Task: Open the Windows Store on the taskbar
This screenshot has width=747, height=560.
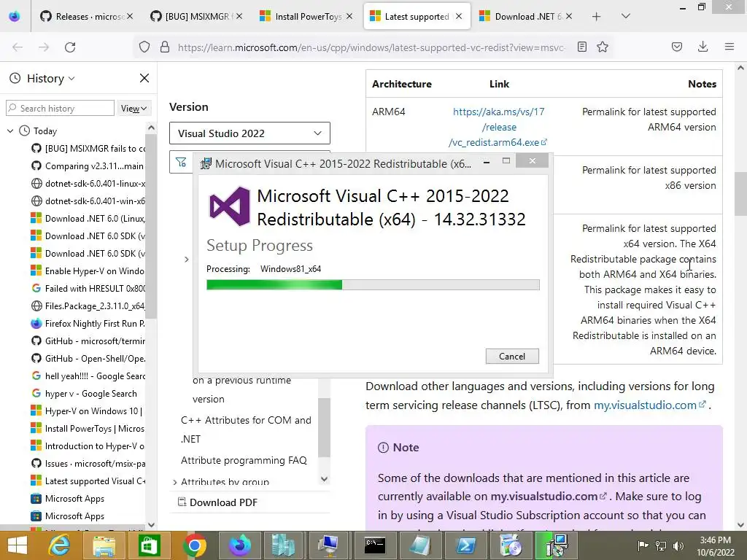Action: coord(149,545)
